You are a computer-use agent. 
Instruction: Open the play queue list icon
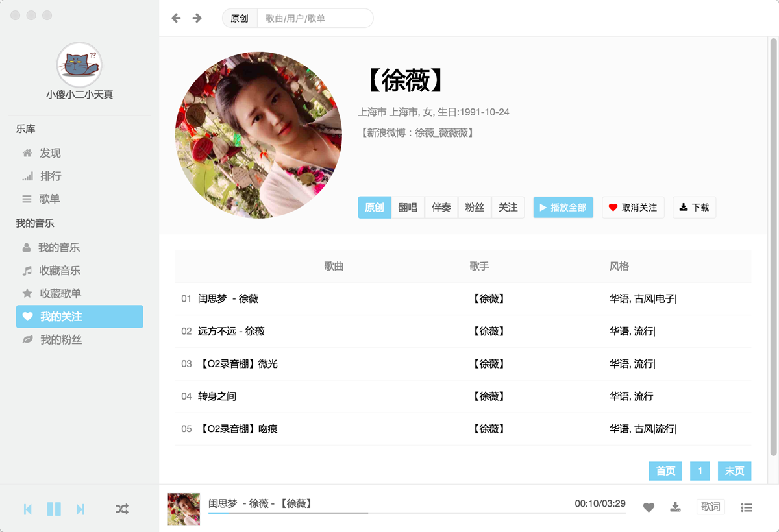pos(747,507)
